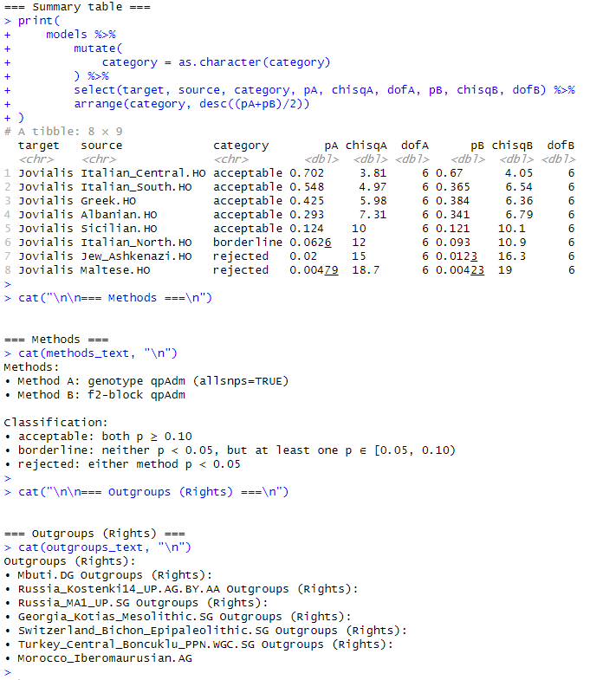This screenshot has width=616, height=680.
Task: Select the 'chisqA' column header
Action: [x=366, y=146]
